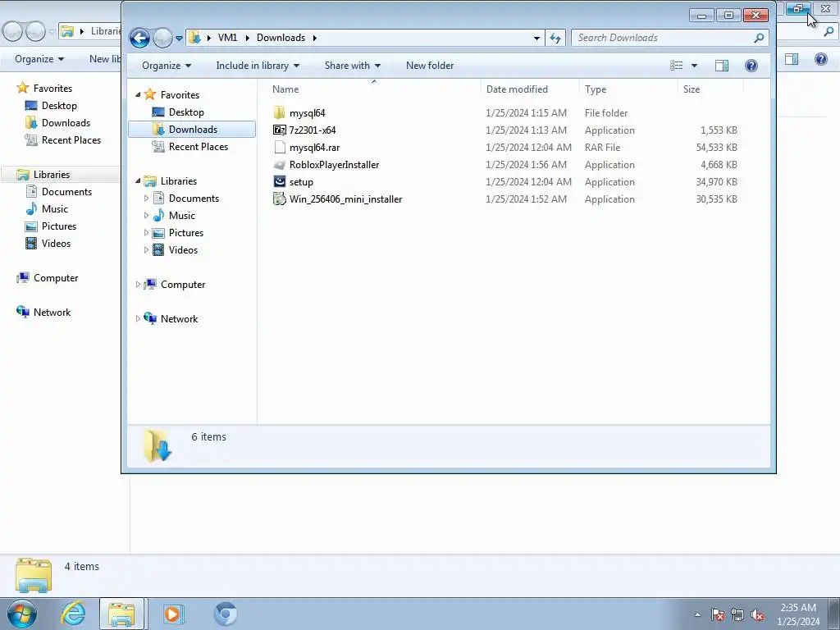Collapse Favorites in front window navigation pane
Viewport: 840px width, 630px height.
click(138, 95)
